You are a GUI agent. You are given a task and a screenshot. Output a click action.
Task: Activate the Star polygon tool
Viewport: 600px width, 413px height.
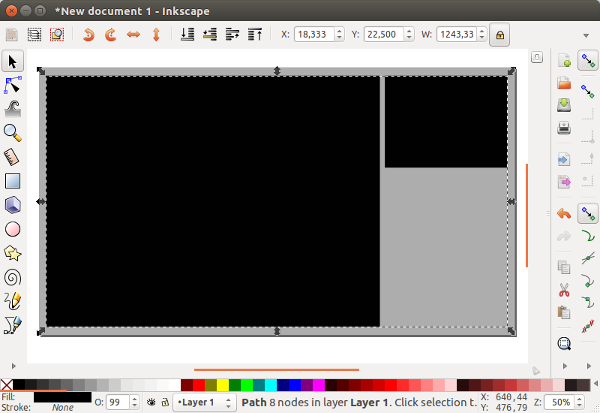click(13, 253)
